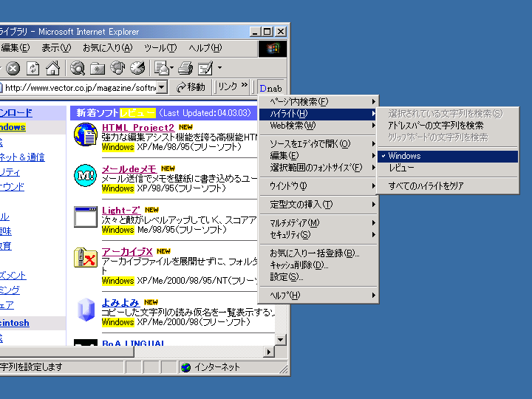Click the page icon in the address bar
532x399 pixels.
pos(1,88)
